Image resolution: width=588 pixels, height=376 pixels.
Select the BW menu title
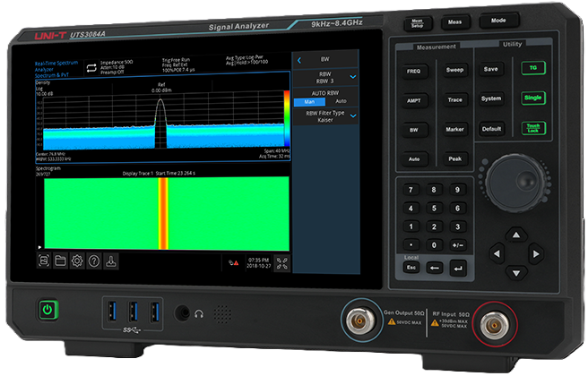tap(325, 59)
